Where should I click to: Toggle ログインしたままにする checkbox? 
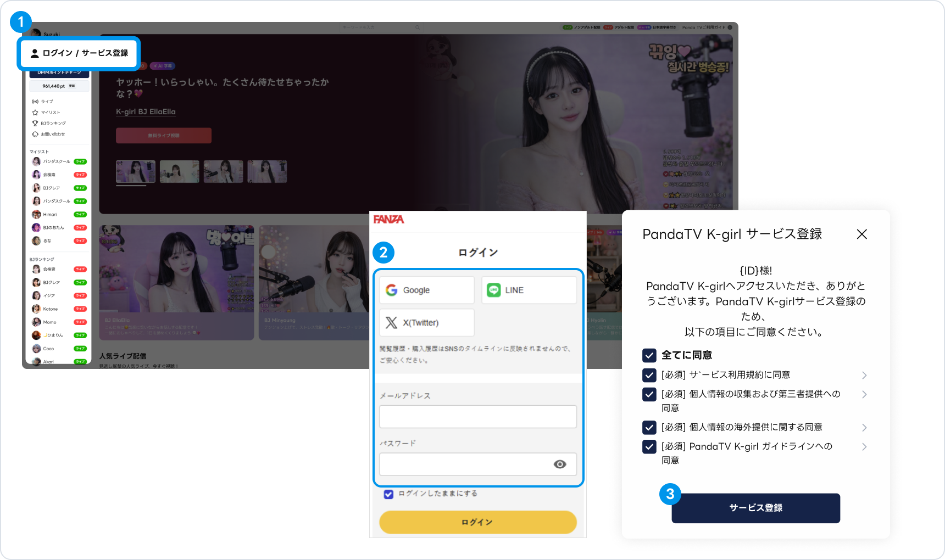388,494
